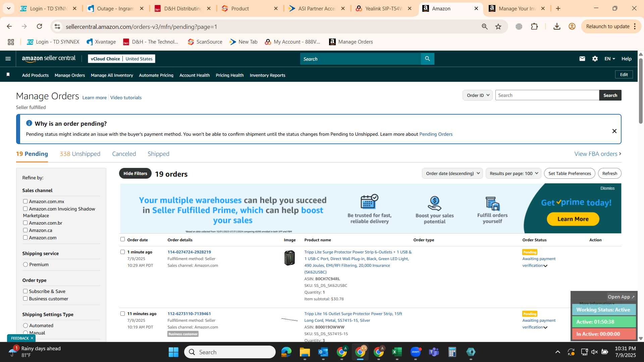644x362 pixels.
Task: Bookmark this page with the star icon
Action: pos(498,26)
